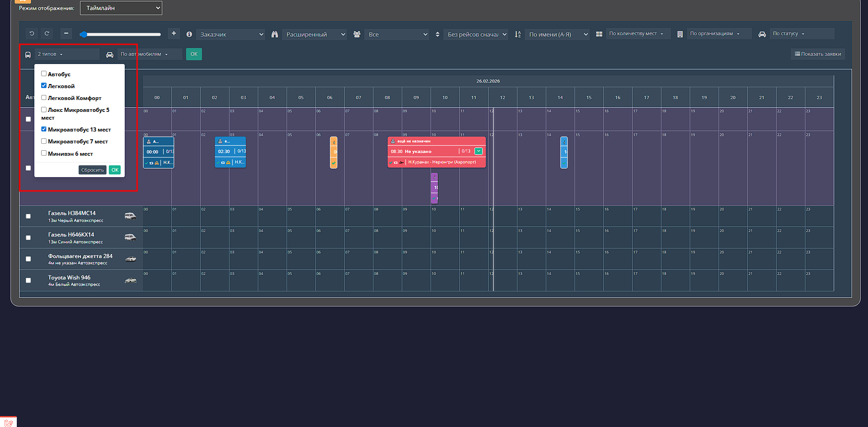The width and height of the screenshot is (868, 427).
Task: Open the Таймлайн display mode dropdown
Action: coord(121,8)
